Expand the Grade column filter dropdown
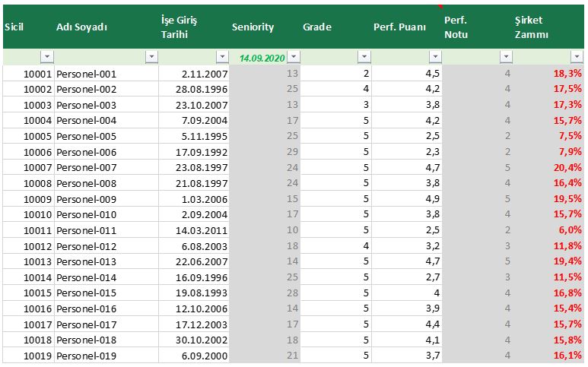588x367 pixels. tap(364, 57)
